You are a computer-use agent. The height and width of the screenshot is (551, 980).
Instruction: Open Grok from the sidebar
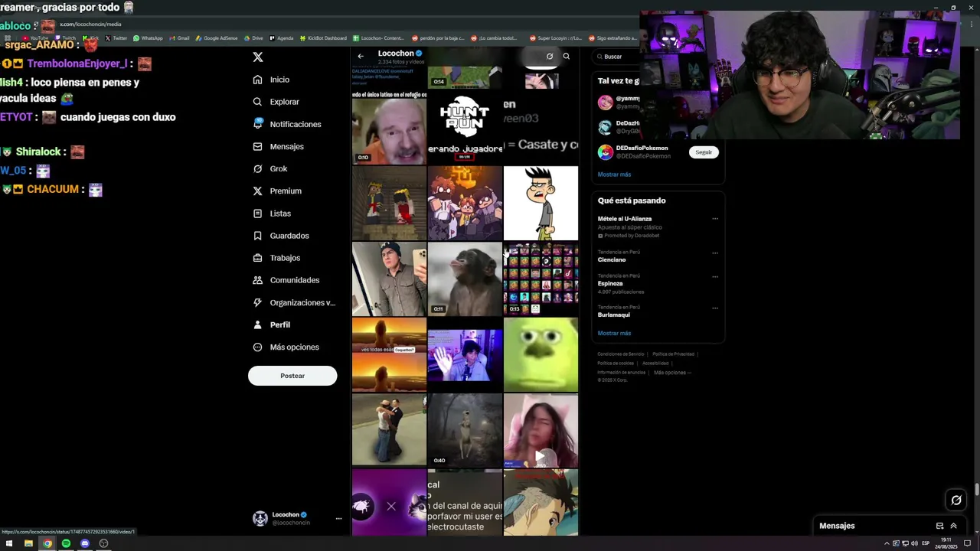(270, 168)
